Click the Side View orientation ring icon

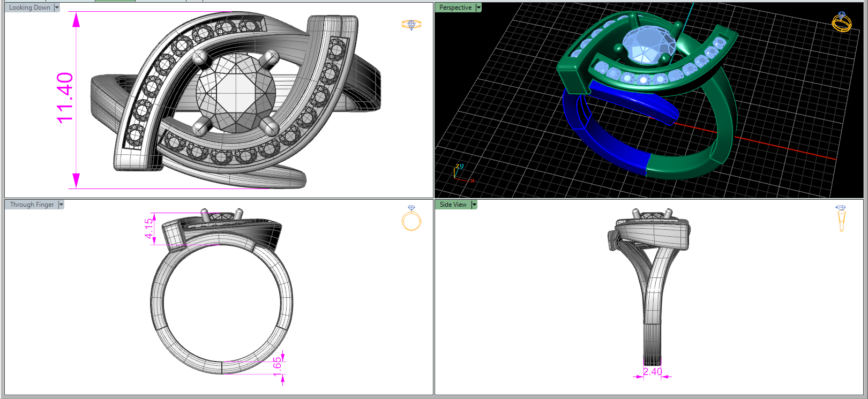(x=841, y=218)
